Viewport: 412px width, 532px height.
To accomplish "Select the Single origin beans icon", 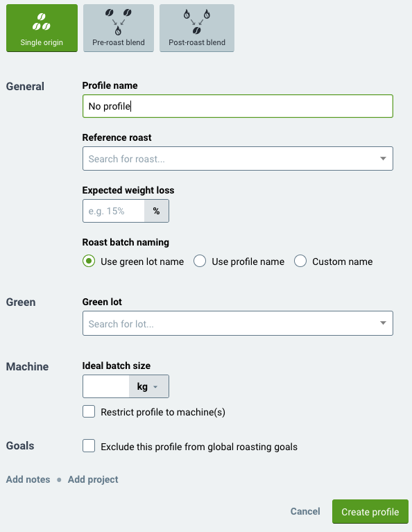I will pos(42,22).
